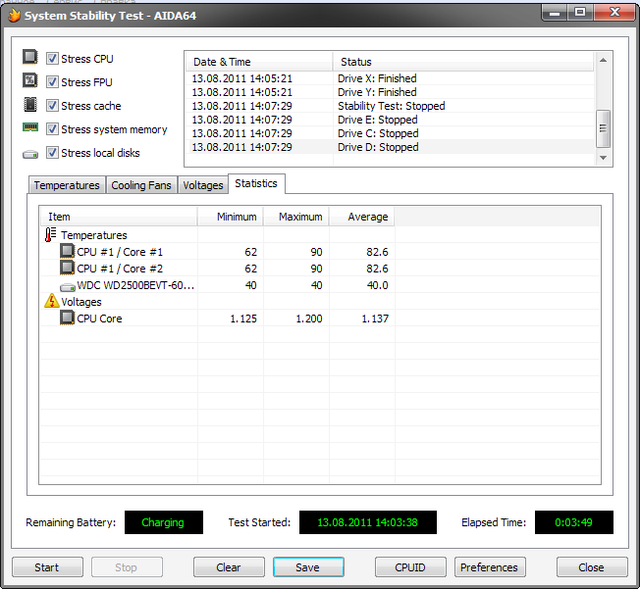
Task: Click the thermometer icon next to Temperatures
Action: 51,235
